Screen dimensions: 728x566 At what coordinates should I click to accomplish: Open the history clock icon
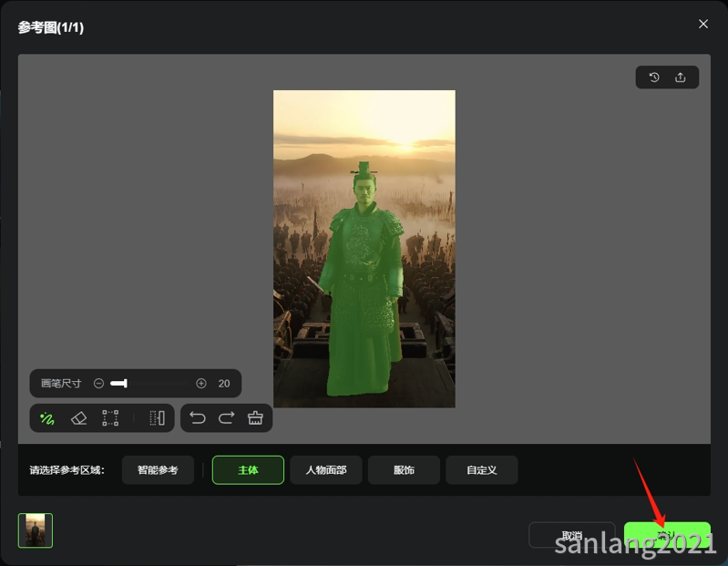[x=654, y=77]
